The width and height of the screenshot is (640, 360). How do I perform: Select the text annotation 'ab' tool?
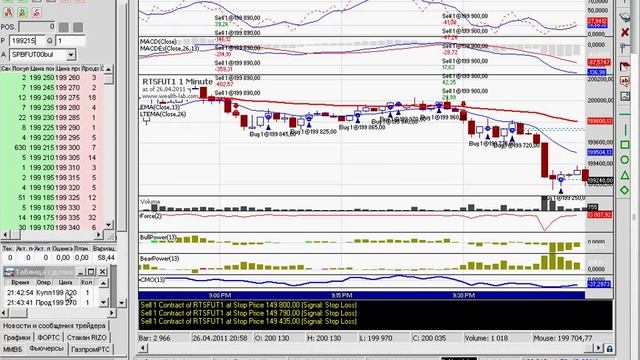click(624, 81)
